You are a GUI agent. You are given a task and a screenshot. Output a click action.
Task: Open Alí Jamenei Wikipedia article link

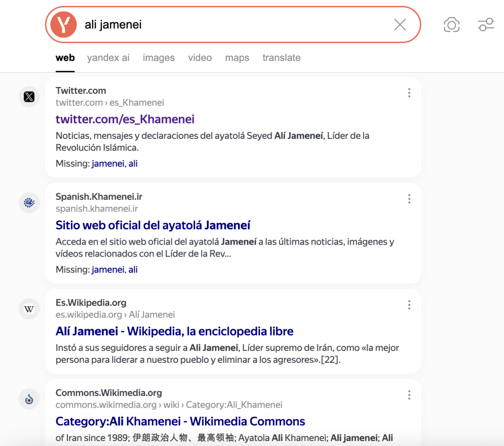(x=175, y=331)
